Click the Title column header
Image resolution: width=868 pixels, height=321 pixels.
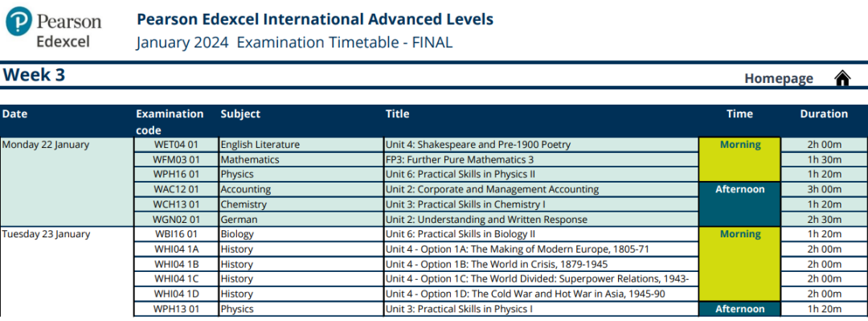click(398, 114)
